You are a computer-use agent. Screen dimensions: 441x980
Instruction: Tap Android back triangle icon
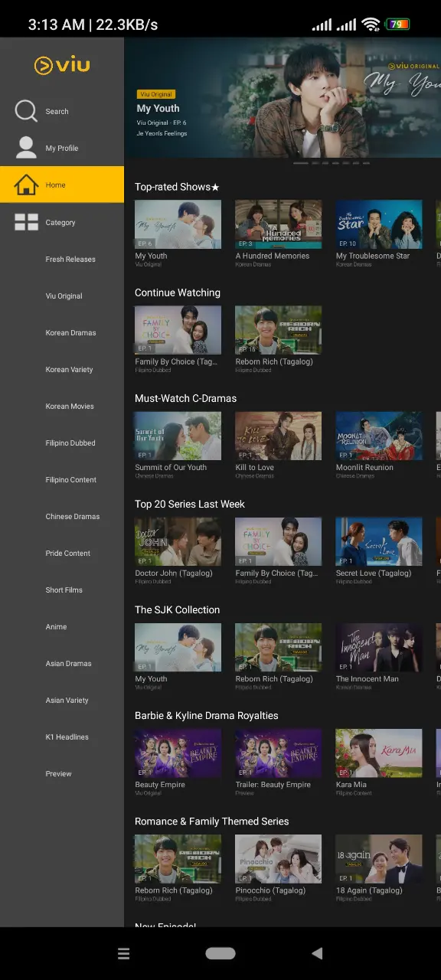click(317, 953)
